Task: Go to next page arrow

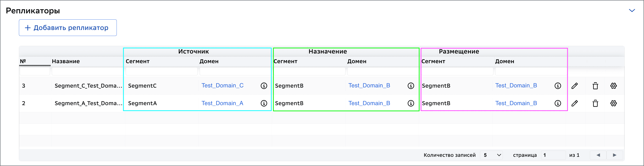Action: point(615,155)
